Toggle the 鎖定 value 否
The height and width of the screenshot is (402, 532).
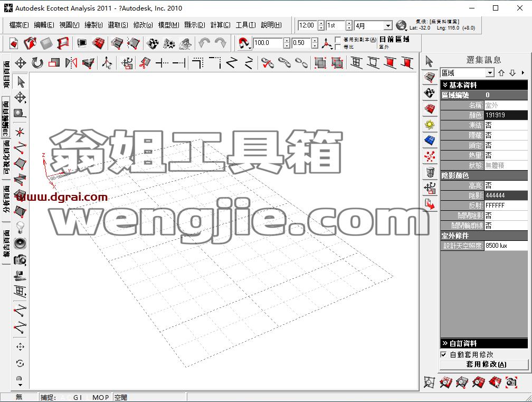[506, 145]
